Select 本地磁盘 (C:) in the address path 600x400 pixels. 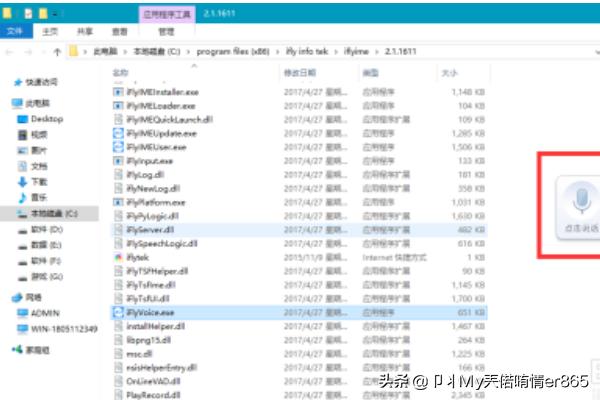157,51
